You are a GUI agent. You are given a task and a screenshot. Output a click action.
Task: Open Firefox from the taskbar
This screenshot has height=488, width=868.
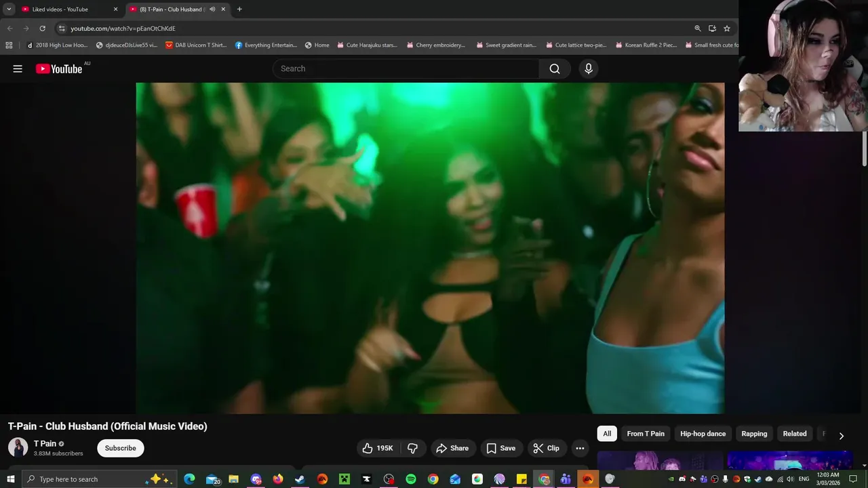click(x=278, y=479)
